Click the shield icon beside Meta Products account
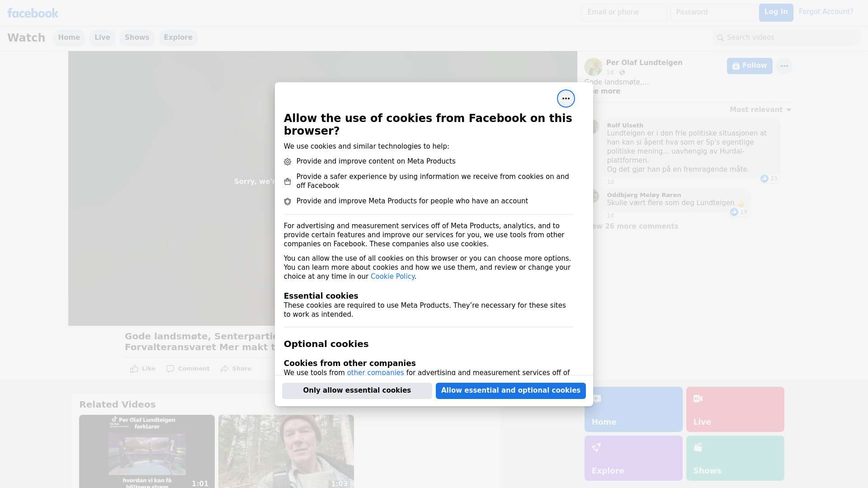 288,202
